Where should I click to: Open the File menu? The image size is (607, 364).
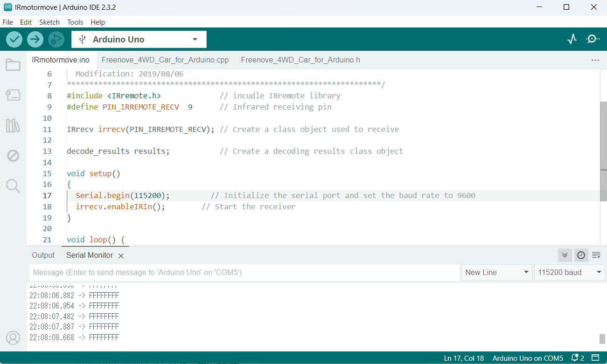coord(8,22)
